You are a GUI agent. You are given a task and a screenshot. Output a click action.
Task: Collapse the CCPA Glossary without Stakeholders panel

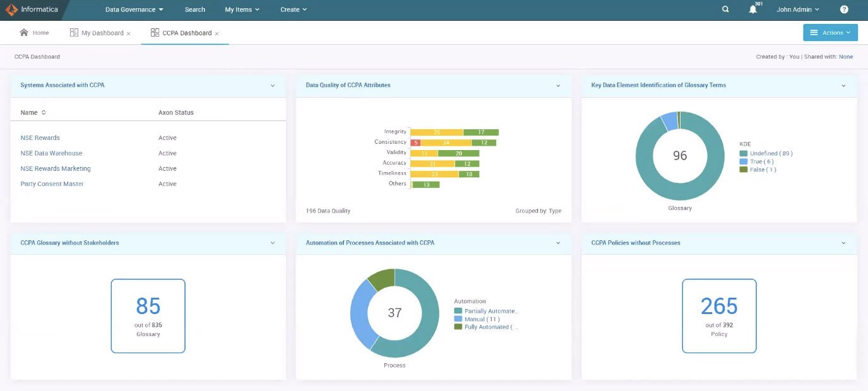click(x=273, y=243)
